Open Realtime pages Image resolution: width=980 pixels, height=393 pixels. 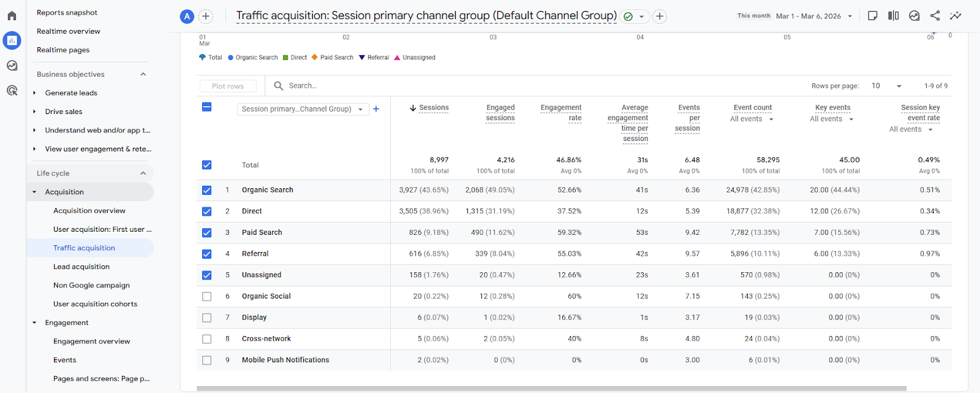63,50
